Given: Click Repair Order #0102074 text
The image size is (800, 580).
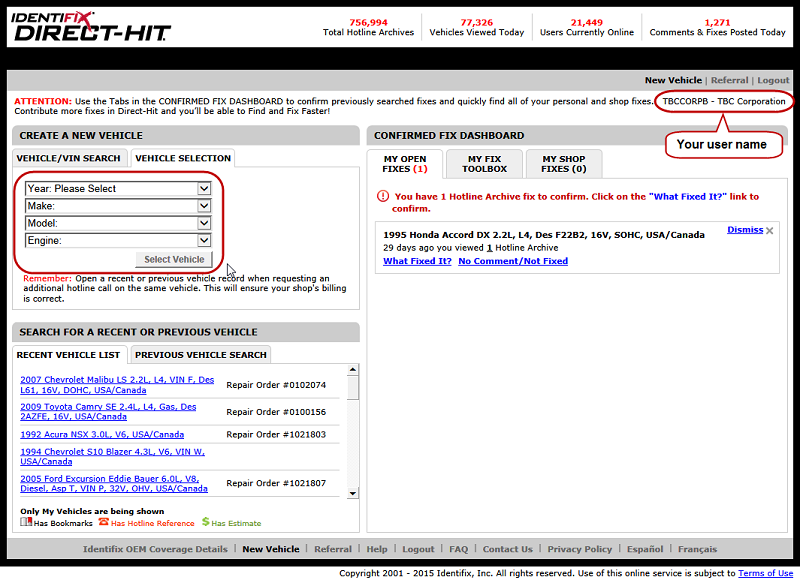Looking at the screenshot, I should click(x=276, y=385).
